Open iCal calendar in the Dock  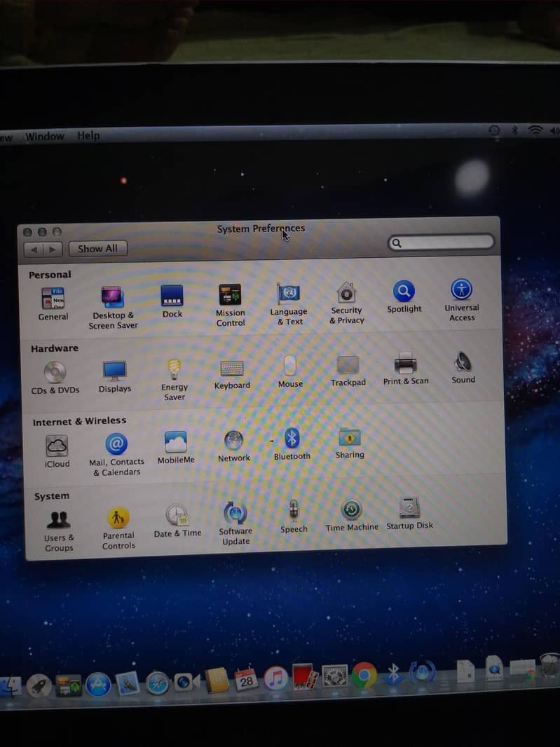coord(247,679)
